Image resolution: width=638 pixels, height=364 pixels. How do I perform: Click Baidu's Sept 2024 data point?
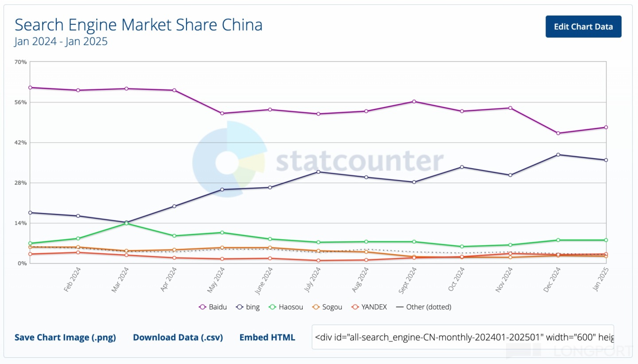tap(414, 101)
